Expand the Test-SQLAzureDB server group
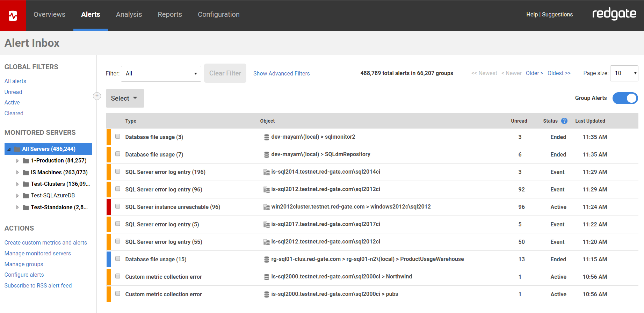Screen dimensions: 644x313 (x=17, y=196)
